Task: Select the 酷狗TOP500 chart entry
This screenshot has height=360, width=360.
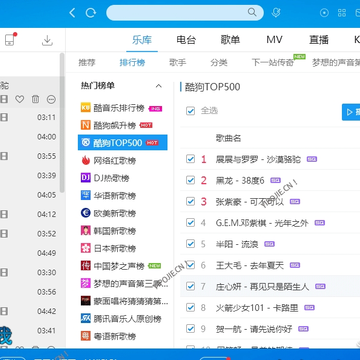Action: pyautogui.click(x=123, y=143)
